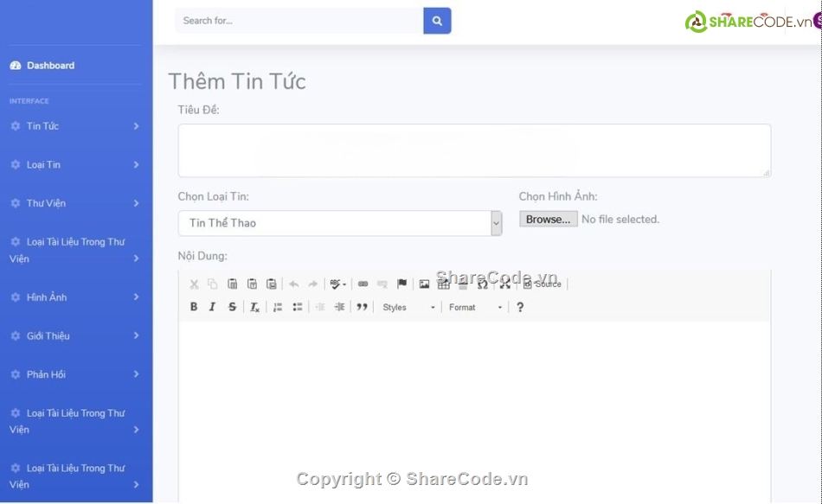Undo the last editor action
The height and width of the screenshot is (504, 822).
pyautogui.click(x=294, y=284)
